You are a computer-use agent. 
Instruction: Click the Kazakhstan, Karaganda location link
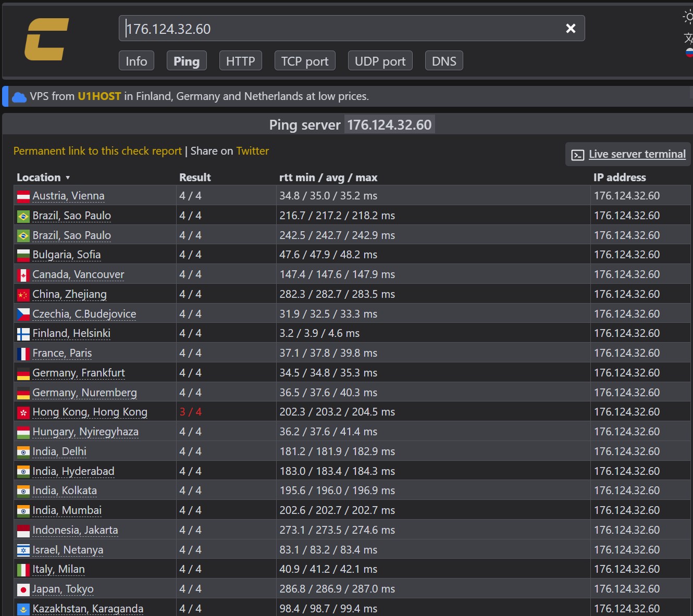pyautogui.click(x=88, y=609)
